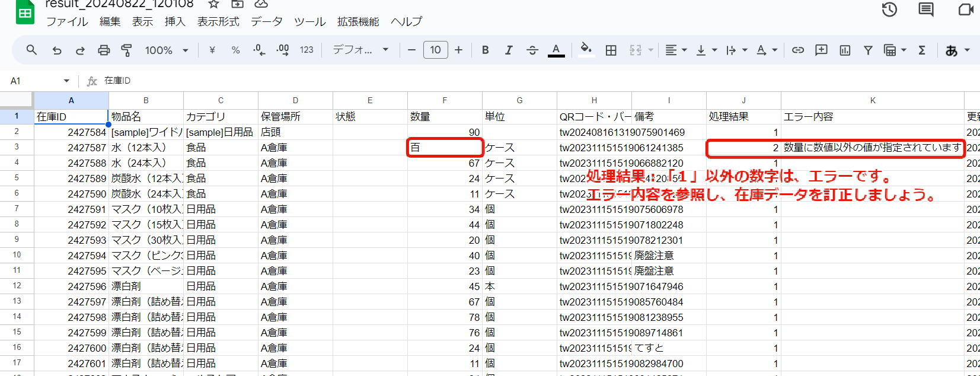
Task: Open the ファイル menu
Action: (x=67, y=22)
